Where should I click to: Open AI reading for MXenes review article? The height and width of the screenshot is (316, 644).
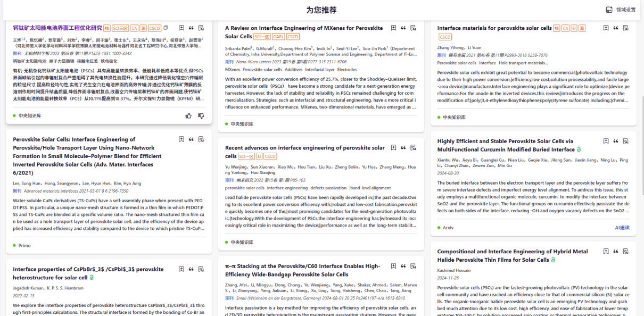click(x=414, y=28)
